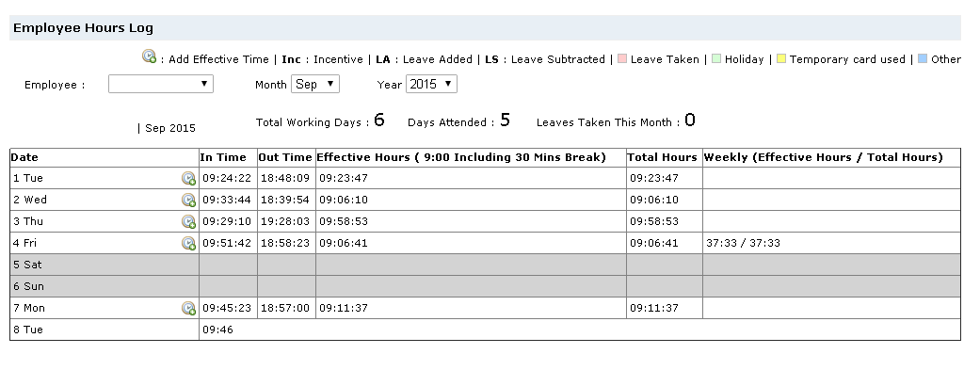980x370 pixels.
Task: Add effective time for 1 Tue
Action: [x=188, y=178]
